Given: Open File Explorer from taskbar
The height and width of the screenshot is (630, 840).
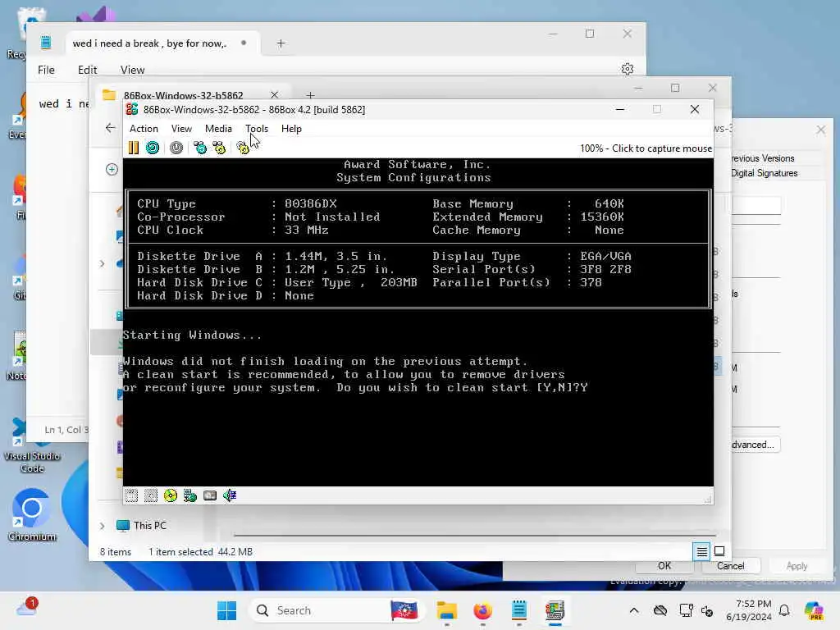Looking at the screenshot, I should click(446, 610).
